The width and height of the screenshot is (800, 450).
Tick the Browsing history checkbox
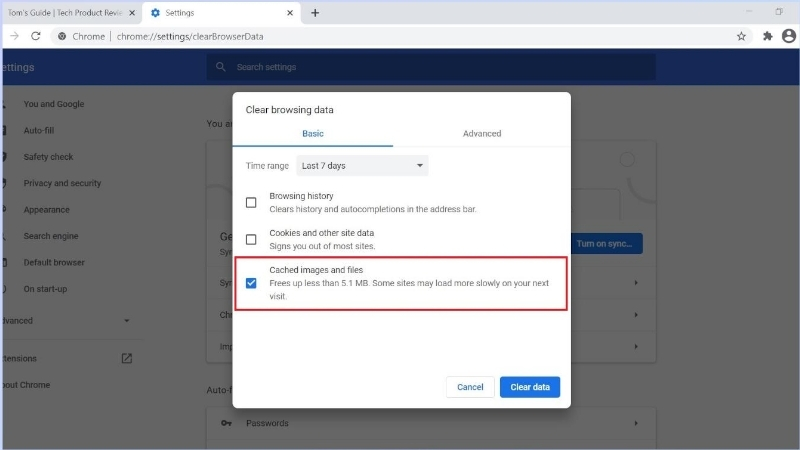point(251,203)
